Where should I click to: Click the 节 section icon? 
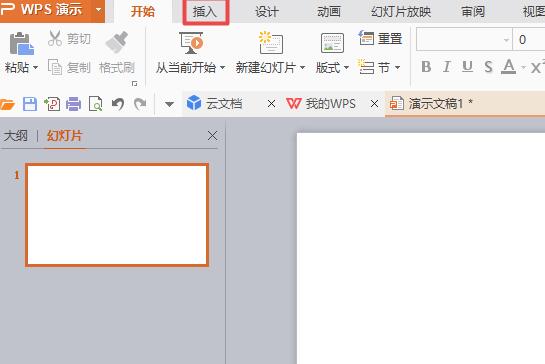click(x=366, y=67)
